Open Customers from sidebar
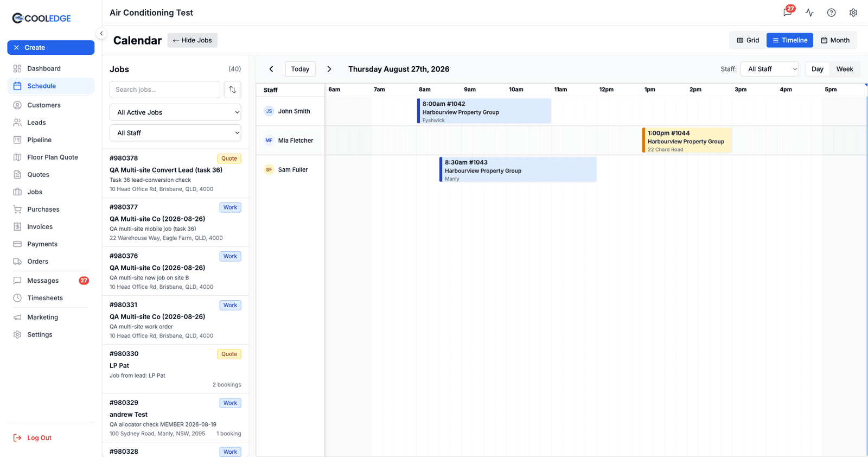This screenshot has height=457, width=868. click(x=51, y=105)
